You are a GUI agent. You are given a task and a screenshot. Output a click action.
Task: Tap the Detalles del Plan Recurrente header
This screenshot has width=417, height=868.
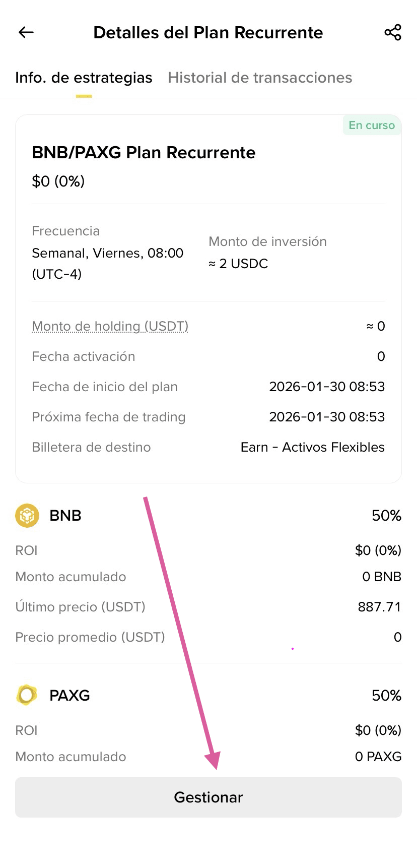(208, 33)
